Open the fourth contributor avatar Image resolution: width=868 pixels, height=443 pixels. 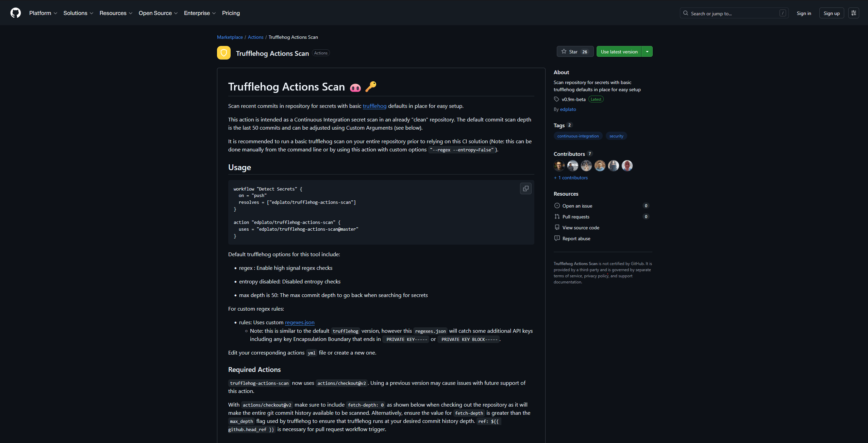click(x=600, y=166)
